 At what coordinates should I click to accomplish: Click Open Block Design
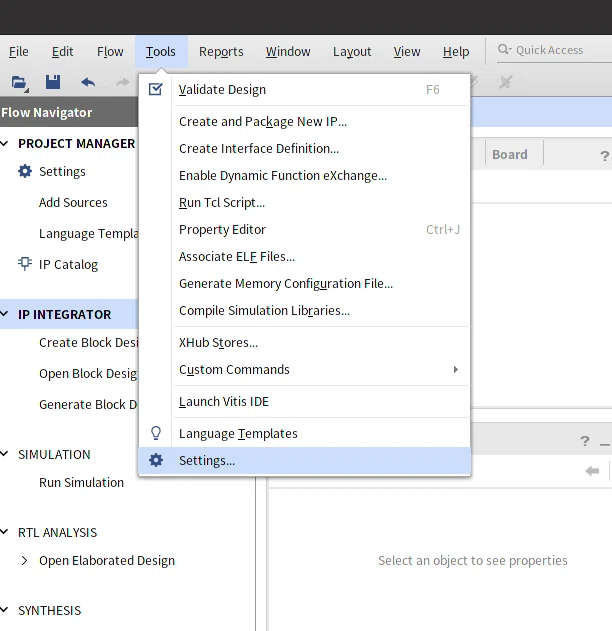88,373
